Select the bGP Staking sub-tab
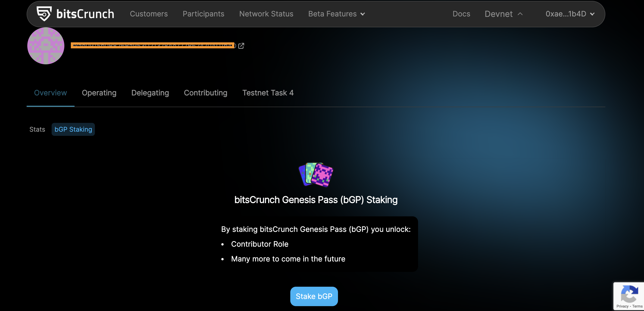Screen dimensions: 644x311 pyautogui.click(x=73, y=129)
